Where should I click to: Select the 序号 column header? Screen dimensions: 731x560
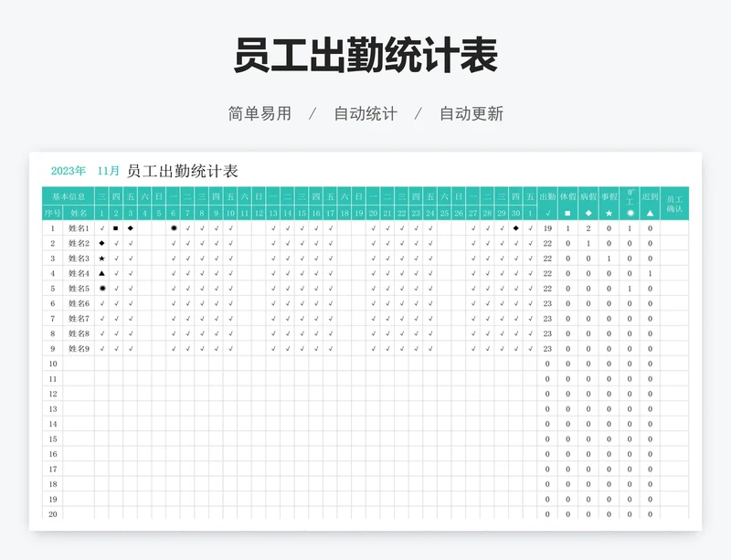click(53, 214)
